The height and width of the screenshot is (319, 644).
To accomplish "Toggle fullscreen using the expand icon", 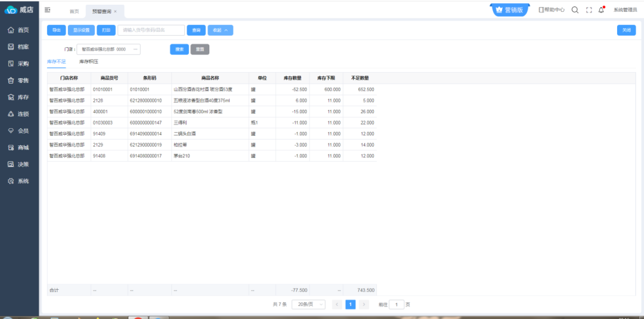I will click(x=589, y=10).
